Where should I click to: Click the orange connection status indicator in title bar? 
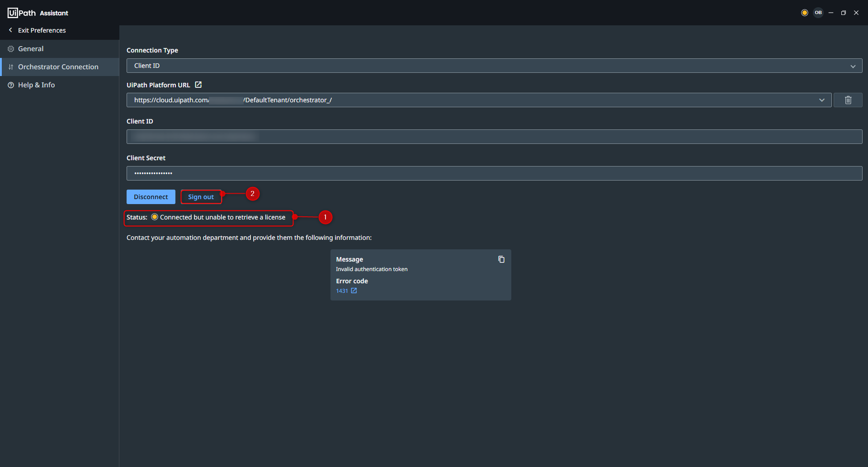coord(804,13)
